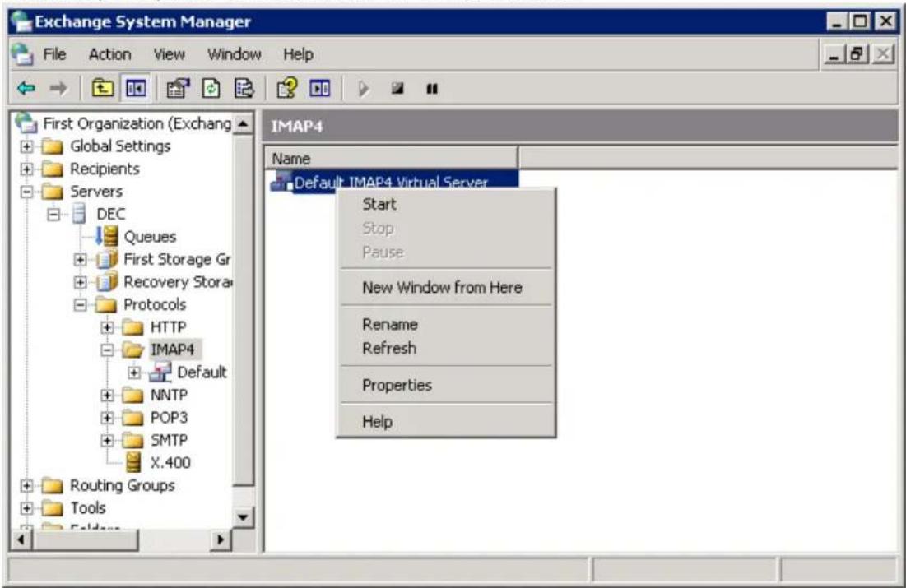This screenshot has height=588, width=906.
Task: Click the Default virtual server icon in tree
Action: point(160,373)
